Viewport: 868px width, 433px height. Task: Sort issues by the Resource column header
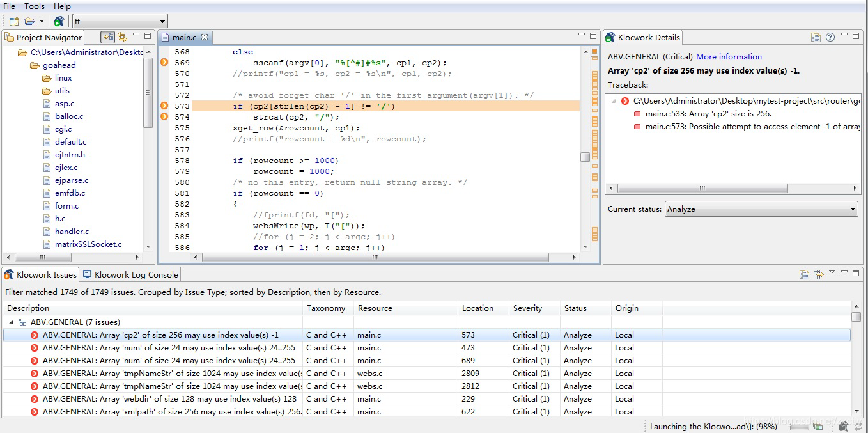pyautogui.click(x=406, y=308)
